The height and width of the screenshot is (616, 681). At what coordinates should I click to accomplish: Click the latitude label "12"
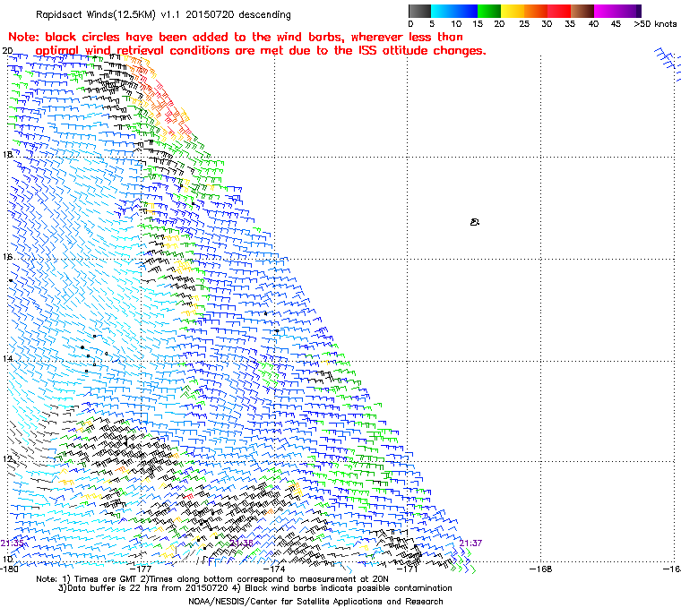tap(7, 459)
